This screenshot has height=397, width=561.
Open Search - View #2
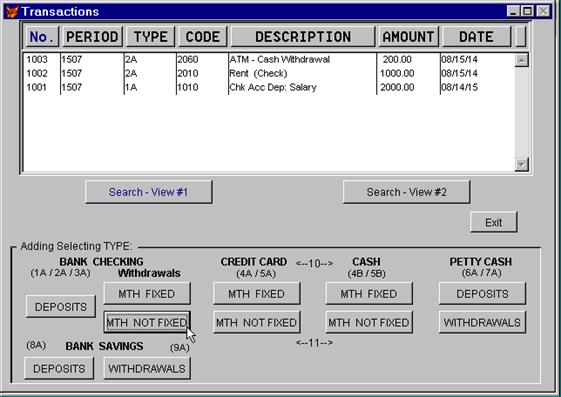point(406,192)
